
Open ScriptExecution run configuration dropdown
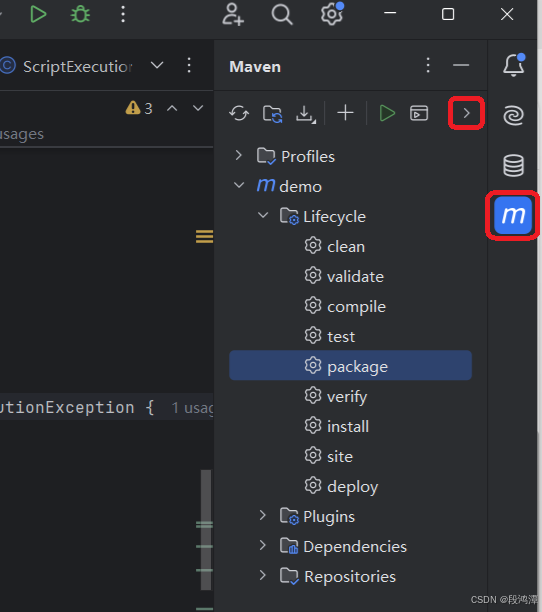(x=157, y=65)
